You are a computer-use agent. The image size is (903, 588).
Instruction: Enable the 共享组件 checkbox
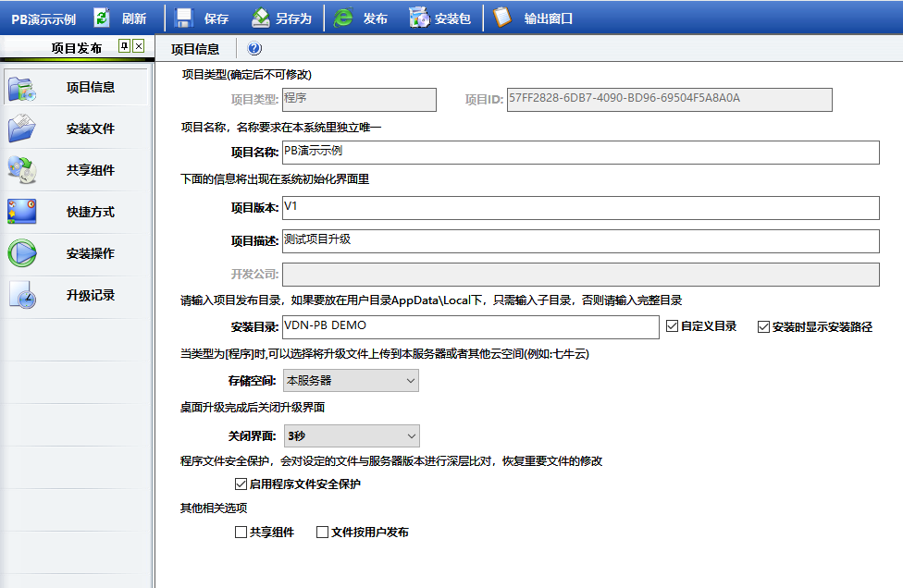click(x=241, y=532)
